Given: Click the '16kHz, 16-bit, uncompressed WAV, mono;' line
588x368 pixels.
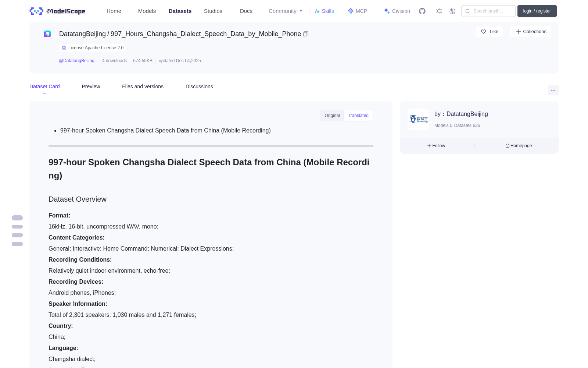Looking at the screenshot, I should 104,227.
